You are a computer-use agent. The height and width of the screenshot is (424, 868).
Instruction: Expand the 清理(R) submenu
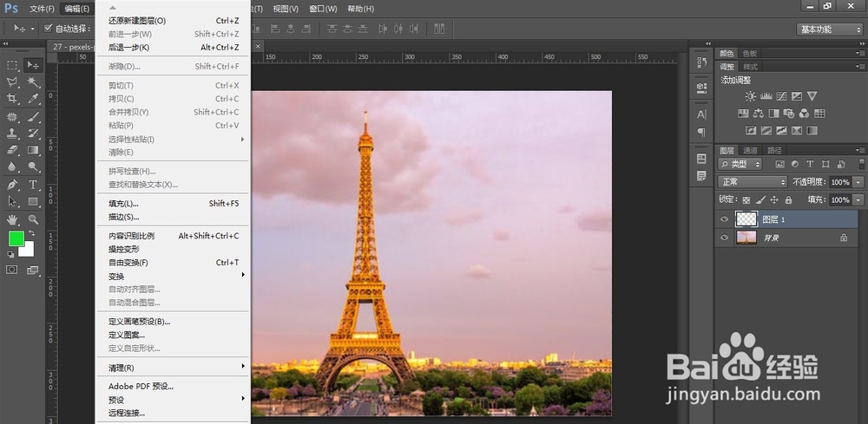click(x=174, y=368)
